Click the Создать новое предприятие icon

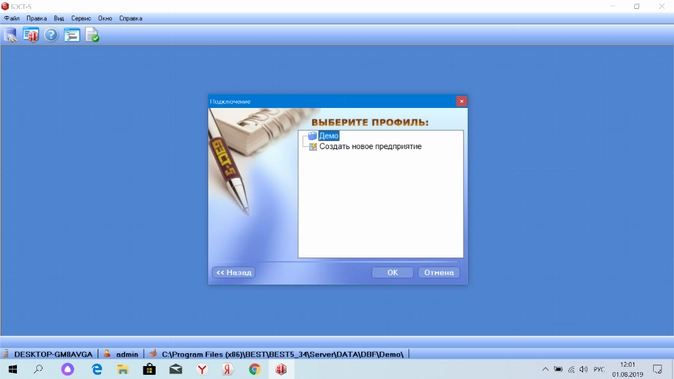(x=313, y=147)
